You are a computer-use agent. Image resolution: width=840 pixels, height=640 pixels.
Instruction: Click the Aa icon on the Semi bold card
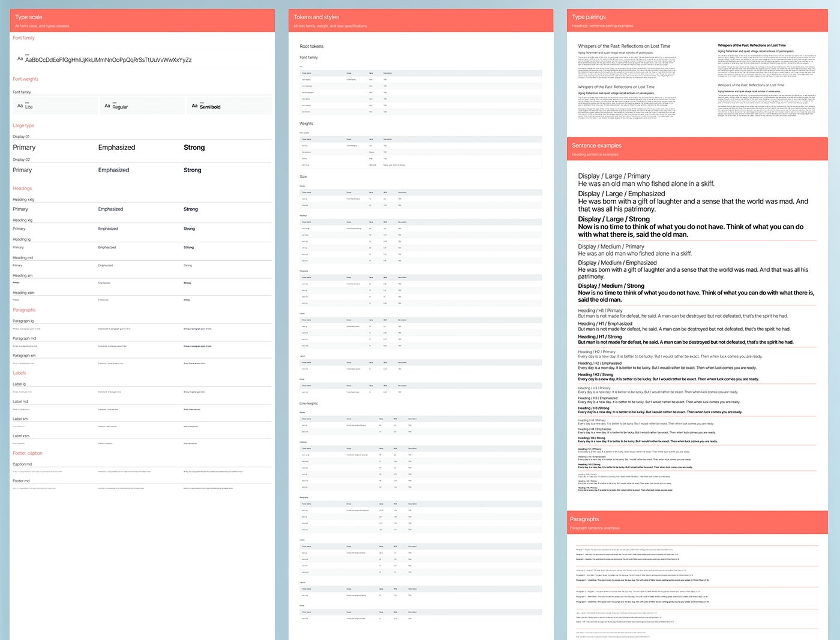tap(194, 106)
